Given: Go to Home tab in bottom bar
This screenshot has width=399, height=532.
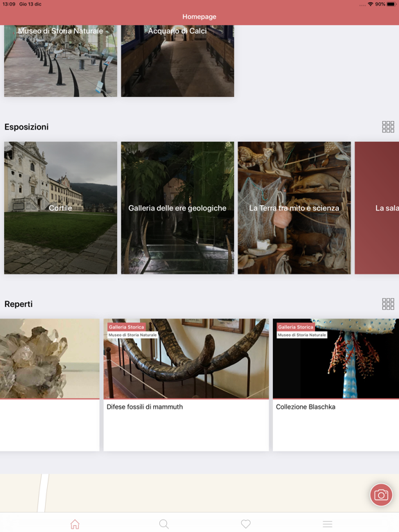Looking at the screenshot, I should (75, 524).
